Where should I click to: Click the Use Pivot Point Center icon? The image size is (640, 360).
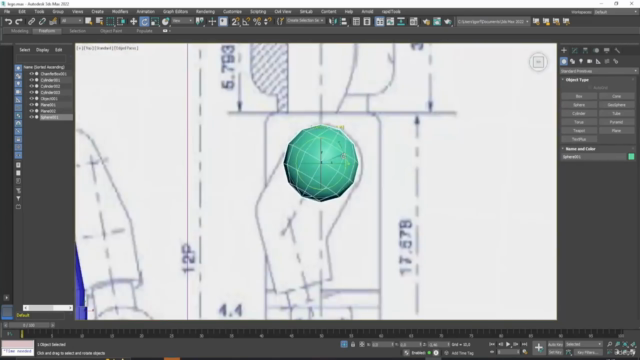point(200,22)
